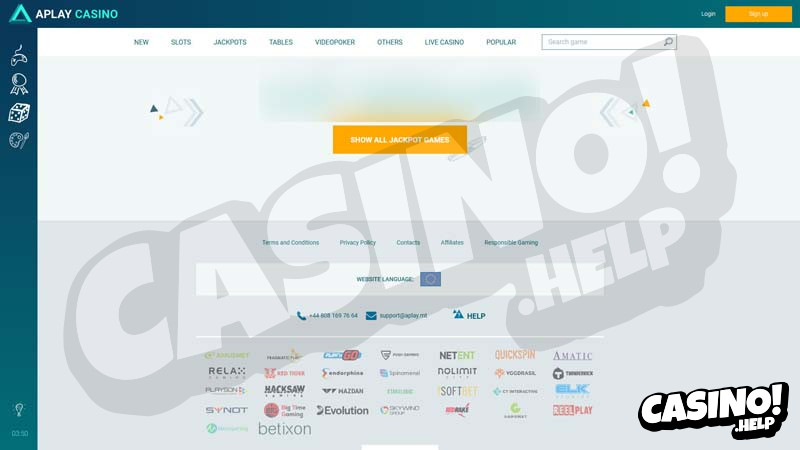Image resolution: width=800 pixels, height=450 pixels.
Task: Open the Yggdrasil provider logo
Action: 515,373
